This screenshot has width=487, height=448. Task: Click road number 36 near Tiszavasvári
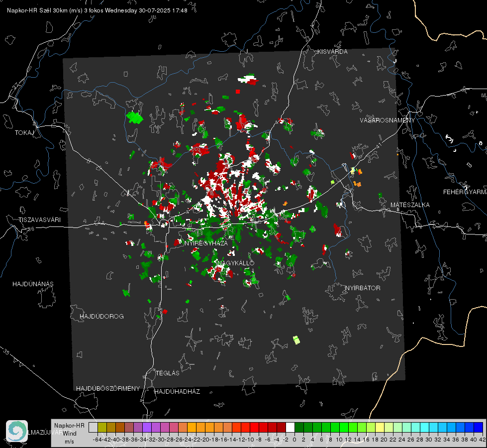pyautogui.click(x=31, y=229)
